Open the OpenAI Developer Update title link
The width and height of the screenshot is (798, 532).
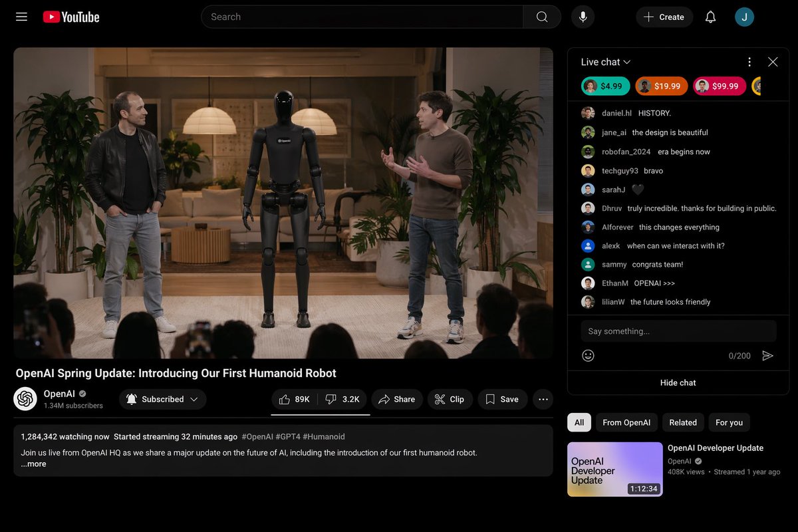click(x=716, y=448)
